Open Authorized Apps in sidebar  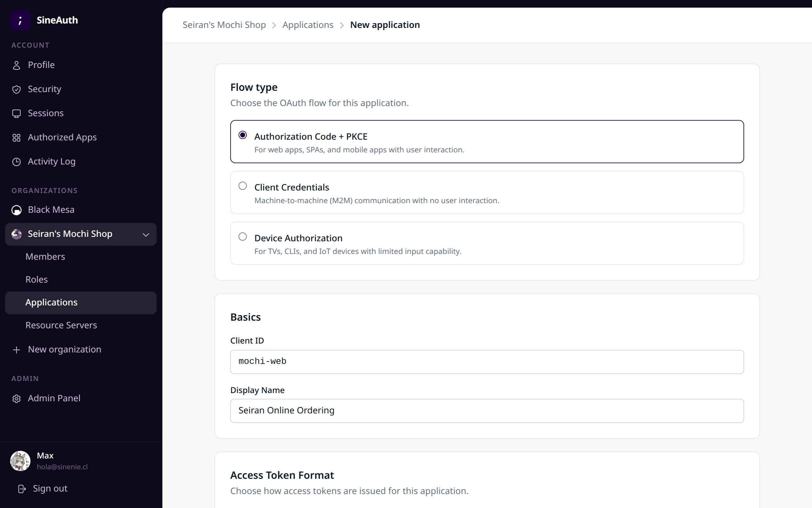pyautogui.click(x=81, y=137)
